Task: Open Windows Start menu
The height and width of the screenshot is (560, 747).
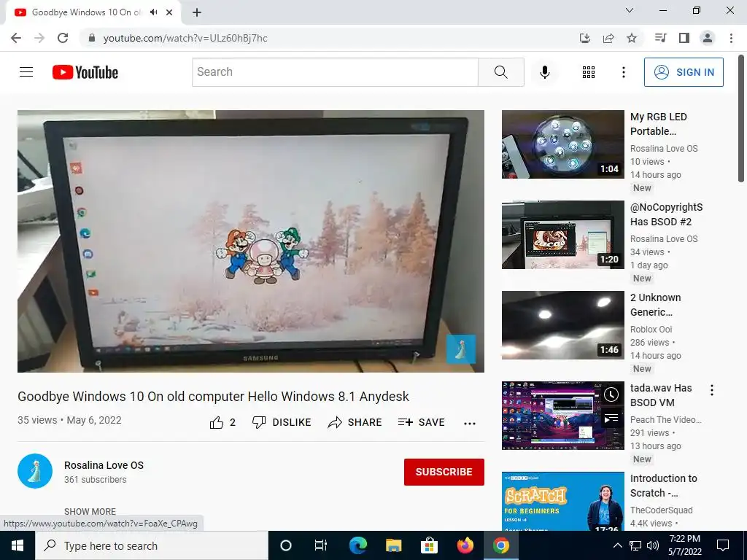Action: click(x=18, y=545)
